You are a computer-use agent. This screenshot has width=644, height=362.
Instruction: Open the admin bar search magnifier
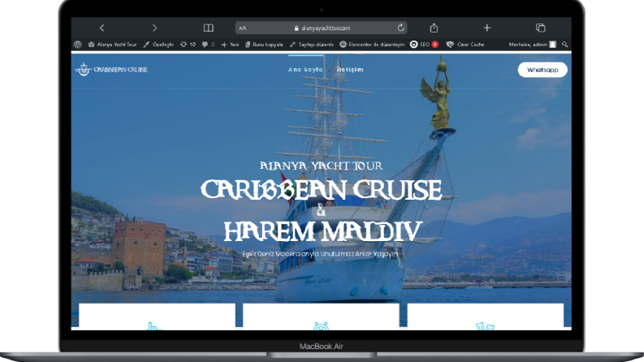point(564,45)
